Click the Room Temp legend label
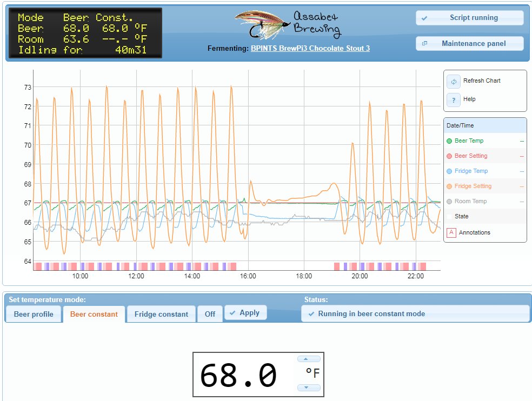The image size is (532, 401). pyautogui.click(x=470, y=202)
